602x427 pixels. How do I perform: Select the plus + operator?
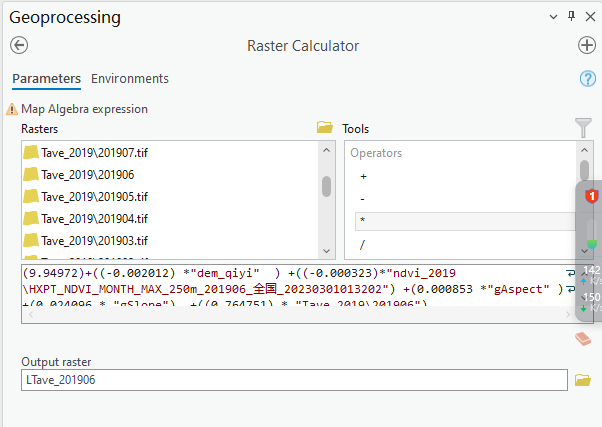(x=363, y=176)
